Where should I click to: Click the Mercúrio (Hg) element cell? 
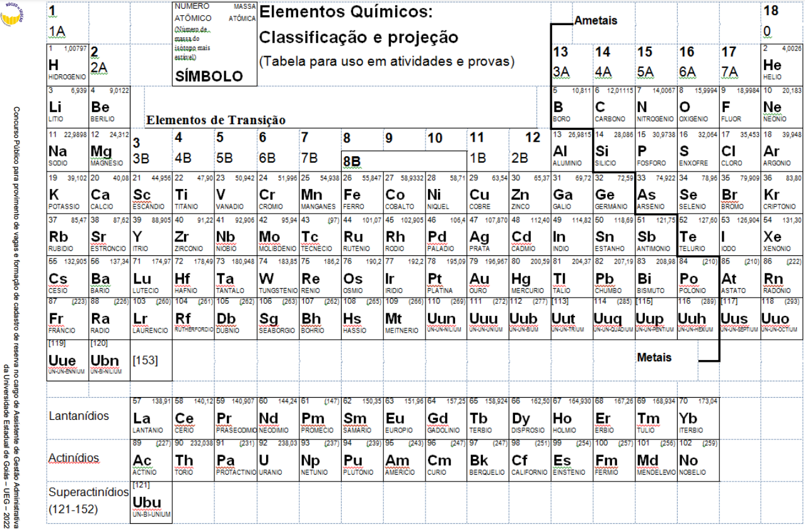[x=530, y=276]
